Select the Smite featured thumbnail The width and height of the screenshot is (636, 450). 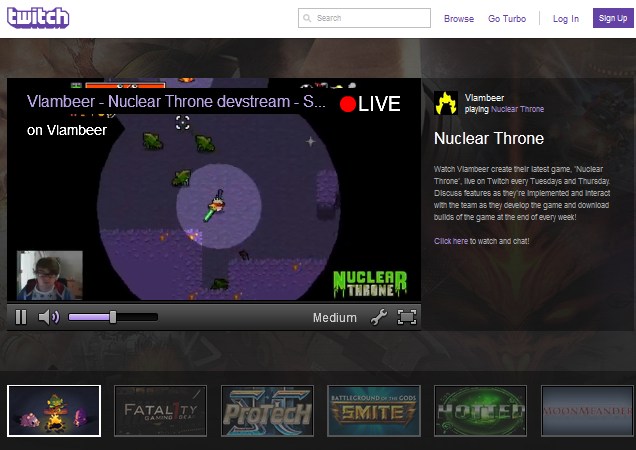[374, 411]
